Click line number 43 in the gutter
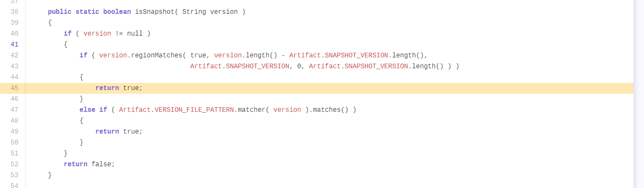Screen dimensions: 644x188 14,66
